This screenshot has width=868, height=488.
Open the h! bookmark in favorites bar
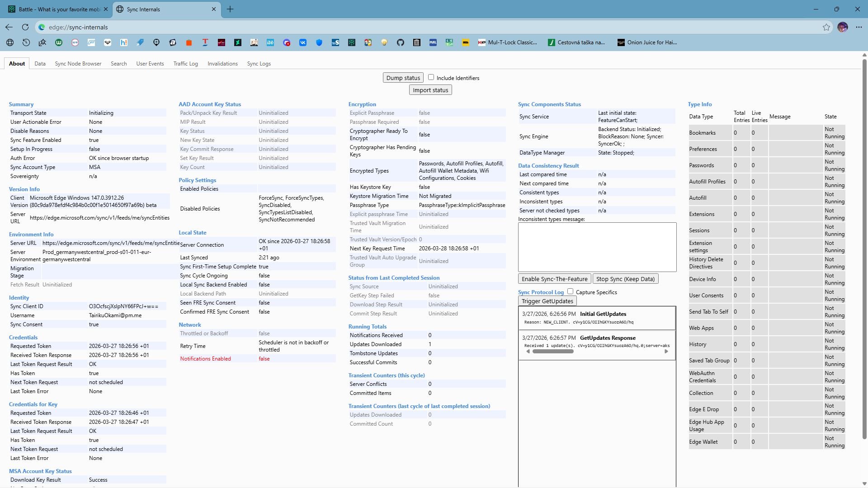[124, 42]
